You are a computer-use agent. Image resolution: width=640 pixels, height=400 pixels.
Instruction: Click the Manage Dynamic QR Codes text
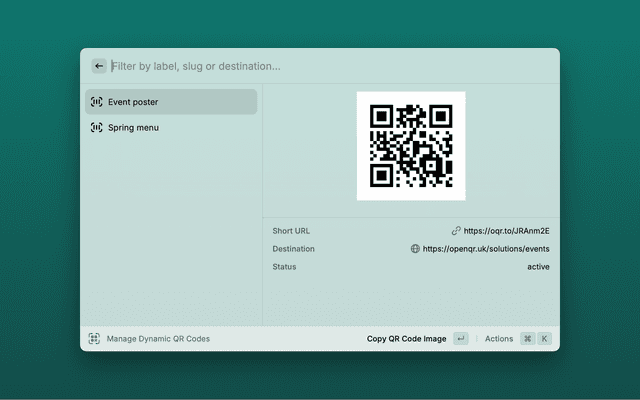[x=158, y=339]
